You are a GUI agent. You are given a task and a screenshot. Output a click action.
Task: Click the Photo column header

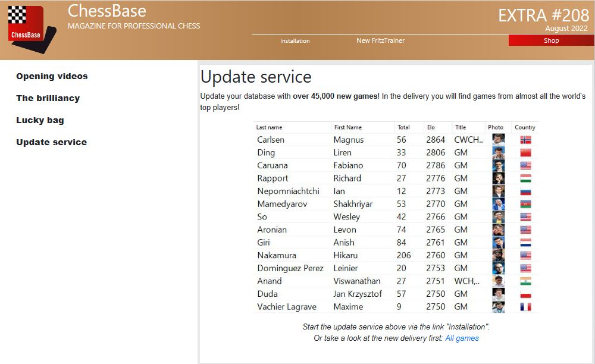coord(496,127)
